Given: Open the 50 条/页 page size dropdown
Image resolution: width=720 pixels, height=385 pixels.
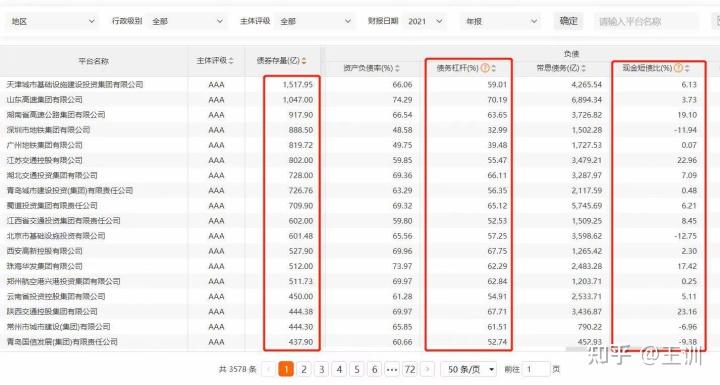Looking at the screenshot, I should (469, 369).
